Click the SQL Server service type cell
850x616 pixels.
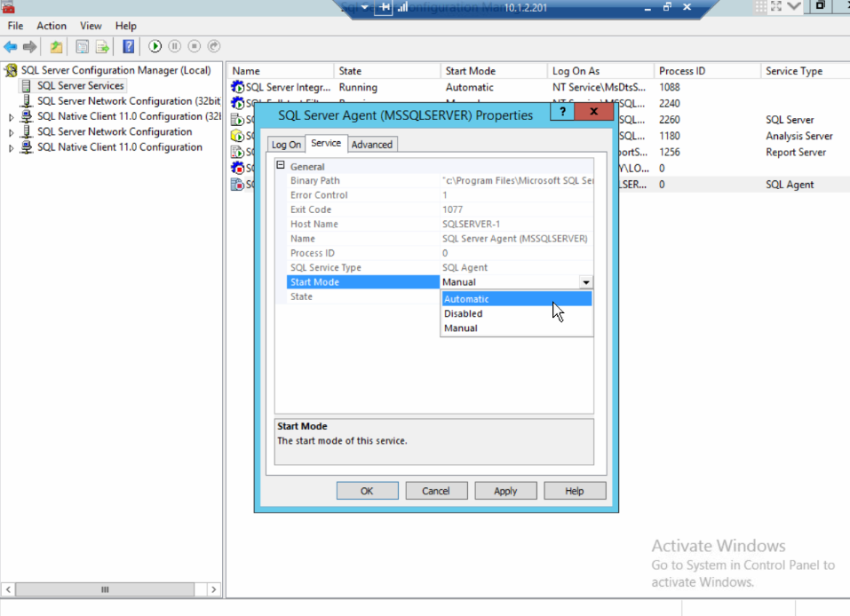pyautogui.click(x=790, y=120)
